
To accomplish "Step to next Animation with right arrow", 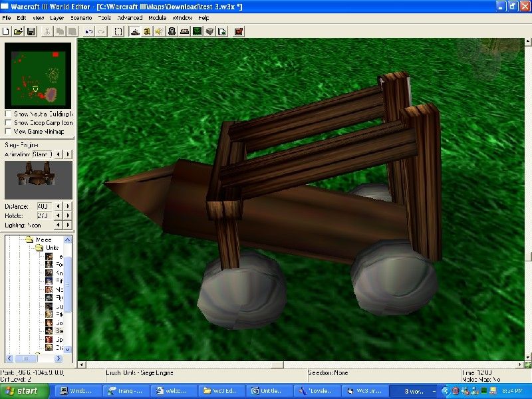I will (x=68, y=154).
